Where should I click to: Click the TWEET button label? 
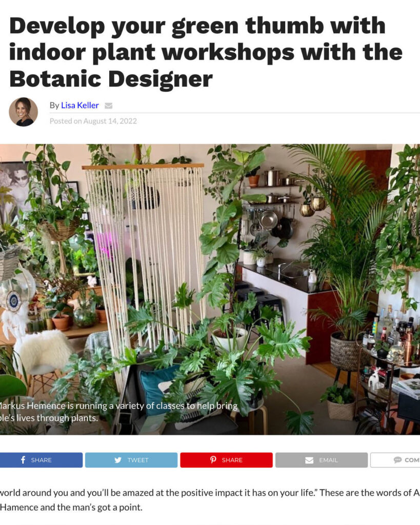(x=137, y=460)
